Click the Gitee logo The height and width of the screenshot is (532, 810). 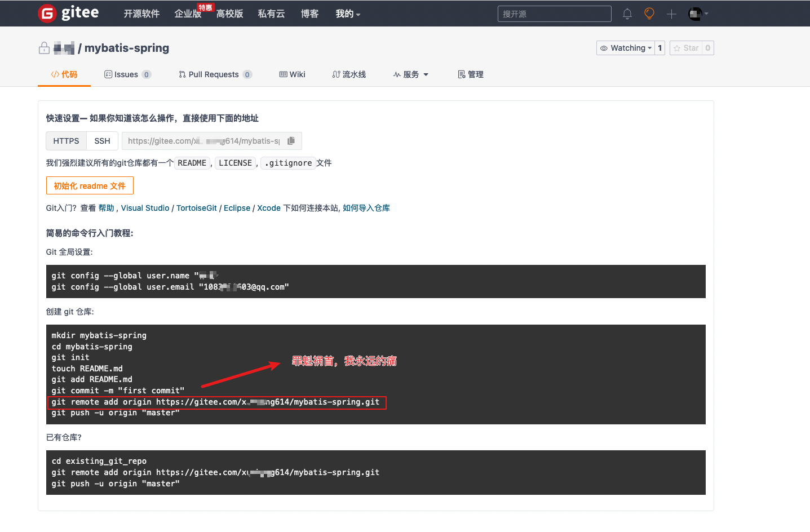(x=68, y=13)
